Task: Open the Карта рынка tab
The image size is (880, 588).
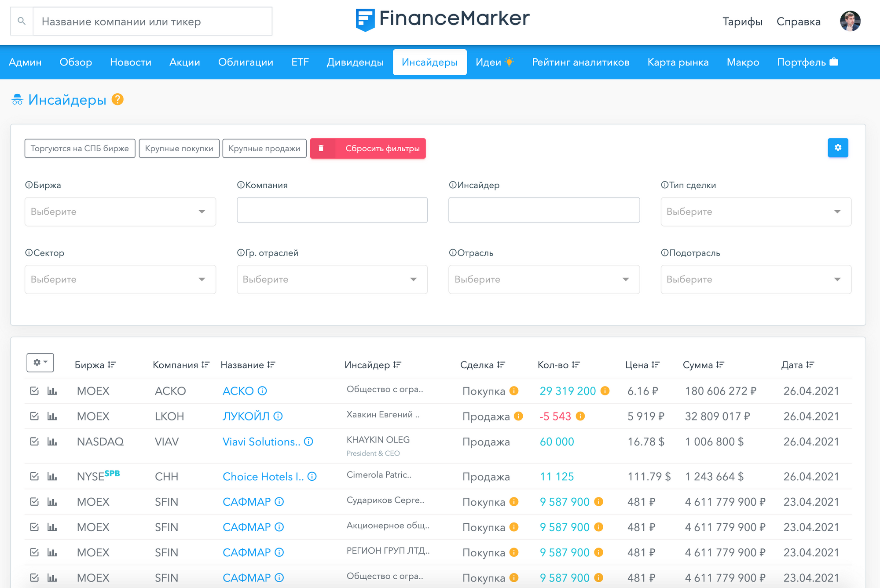Action: pyautogui.click(x=678, y=62)
